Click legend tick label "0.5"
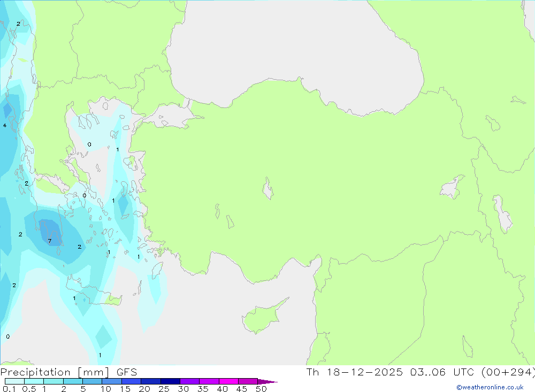The height and width of the screenshot is (392, 535). [29, 389]
